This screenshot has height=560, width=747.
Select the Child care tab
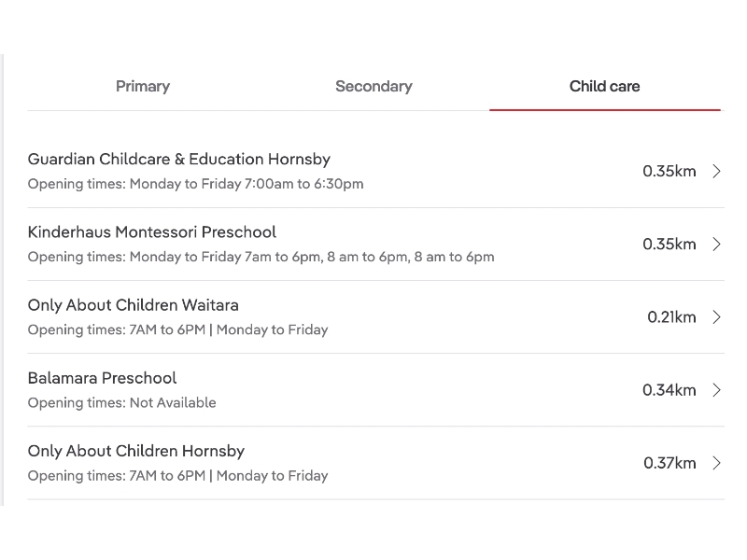[604, 87]
